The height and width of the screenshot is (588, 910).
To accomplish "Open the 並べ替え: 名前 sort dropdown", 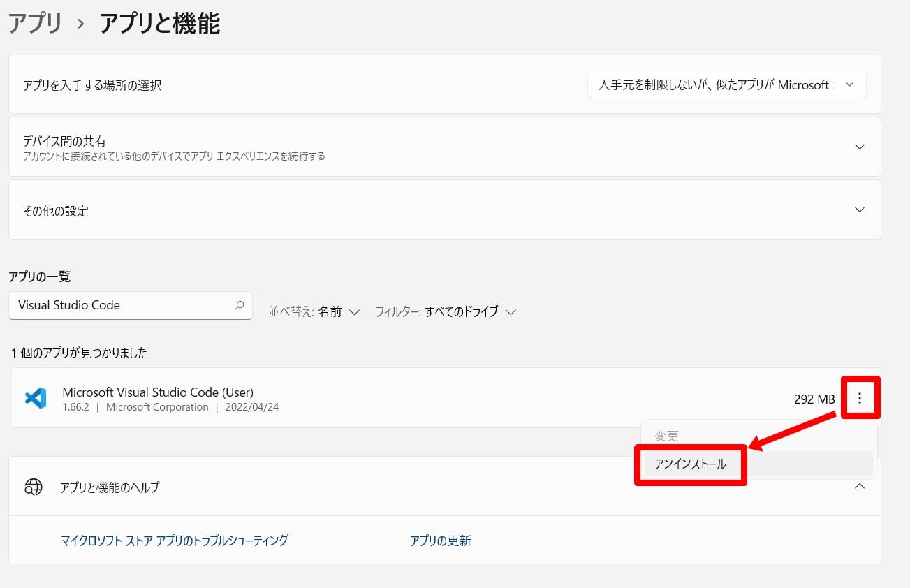I will click(314, 312).
